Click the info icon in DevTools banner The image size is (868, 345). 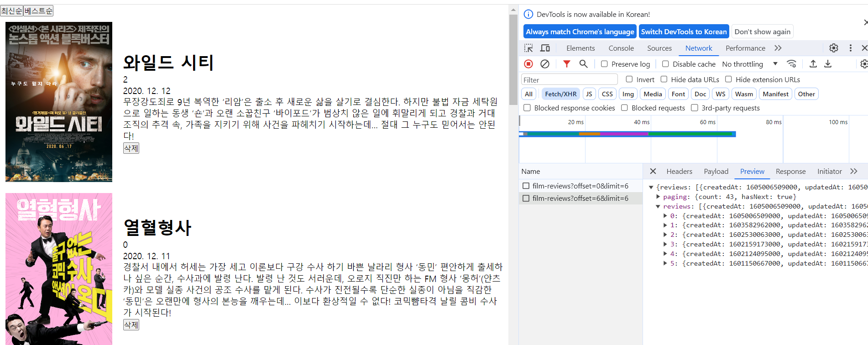coord(528,14)
